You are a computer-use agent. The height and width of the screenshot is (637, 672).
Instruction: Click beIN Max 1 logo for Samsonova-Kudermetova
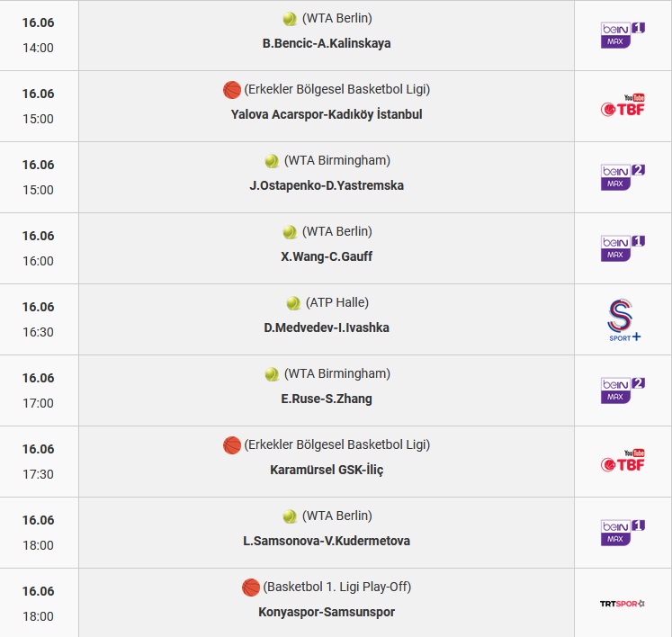[x=623, y=533]
